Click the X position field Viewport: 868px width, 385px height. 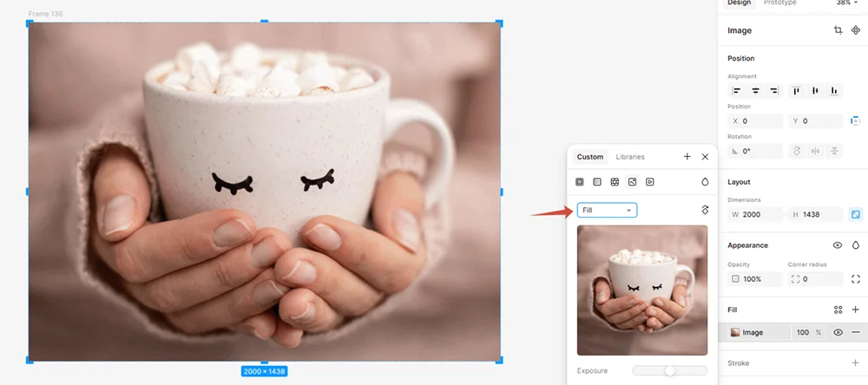(x=755, y=121)
